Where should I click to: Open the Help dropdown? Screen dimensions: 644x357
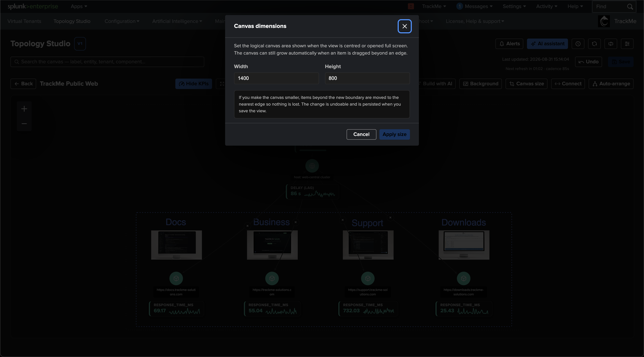[x=575, y=7]
